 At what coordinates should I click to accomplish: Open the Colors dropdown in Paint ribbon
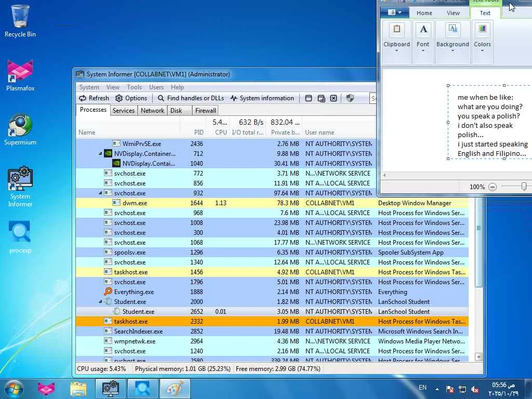click(x=482, y=42)
